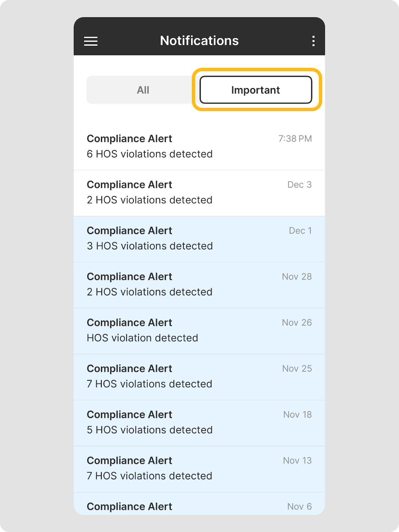Open the hamburger navigation menu
This screenshot has height=532, width=399.
(x=91, y=41)
